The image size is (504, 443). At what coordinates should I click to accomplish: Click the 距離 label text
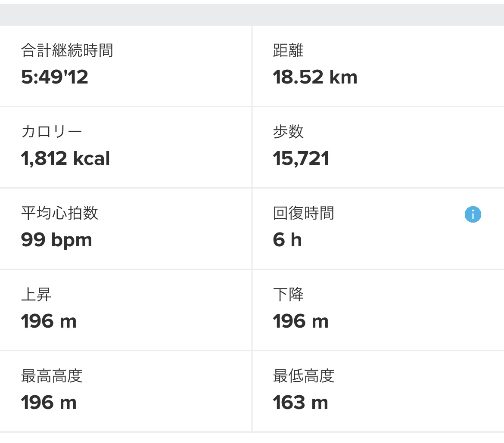[288, 50]
